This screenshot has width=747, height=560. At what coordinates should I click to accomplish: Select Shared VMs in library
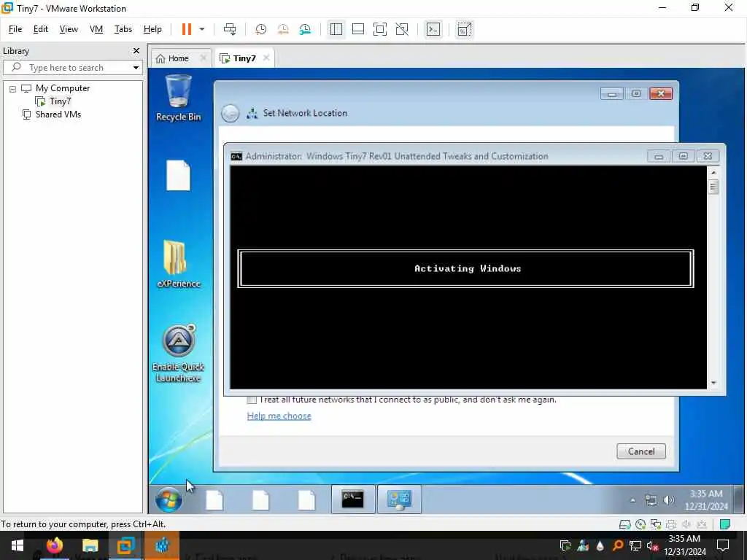[x=58, y=114]
